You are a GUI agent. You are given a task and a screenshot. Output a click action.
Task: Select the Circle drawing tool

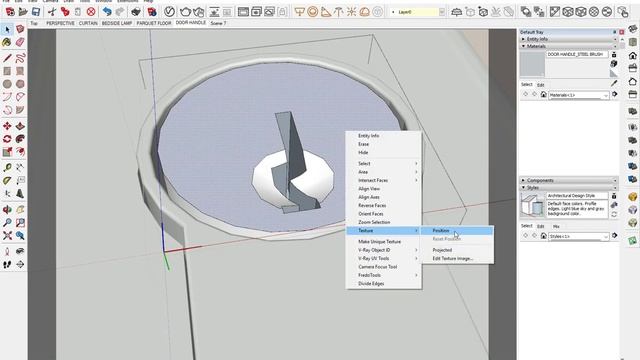pos(7,84)
